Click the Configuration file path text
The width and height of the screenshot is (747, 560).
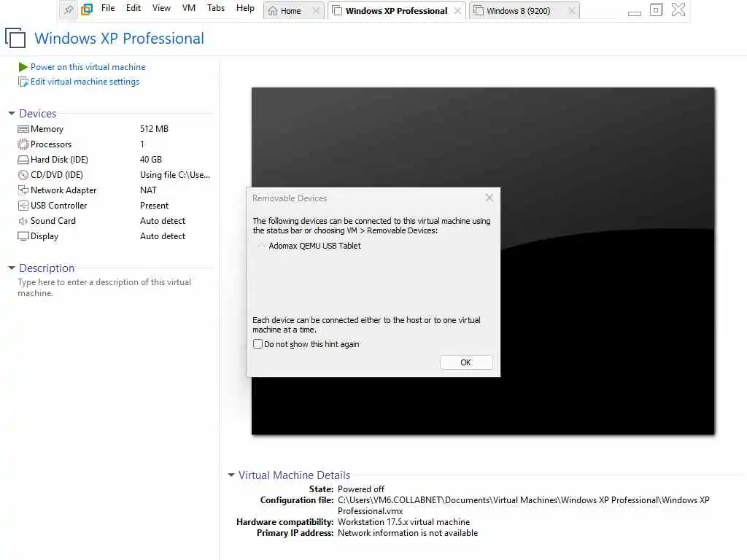tap(524, 506)
